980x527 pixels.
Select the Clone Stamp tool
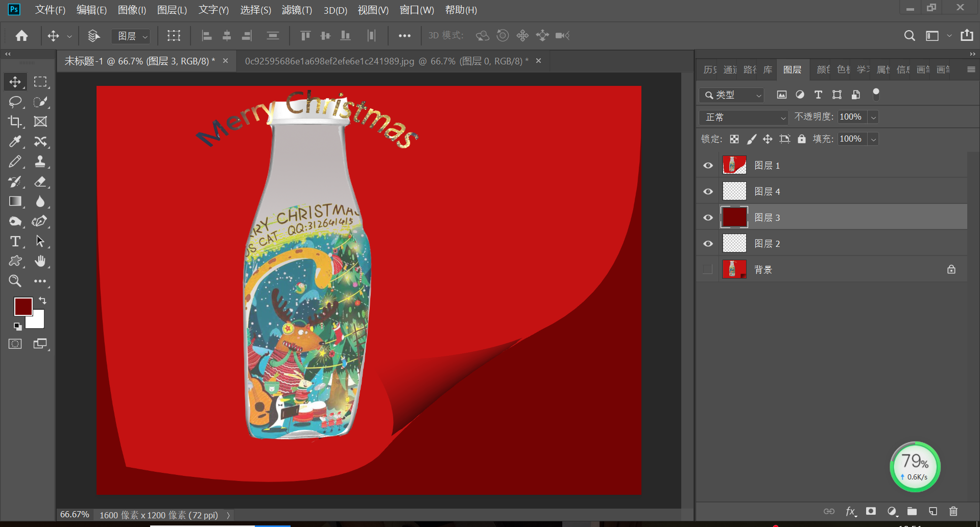[x=40, y=162]
